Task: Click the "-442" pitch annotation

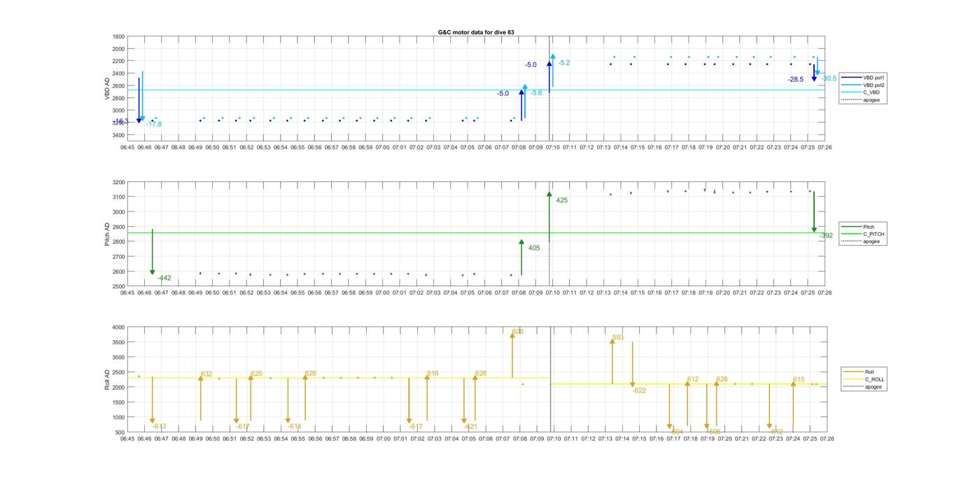Action: tap(164, 278)
